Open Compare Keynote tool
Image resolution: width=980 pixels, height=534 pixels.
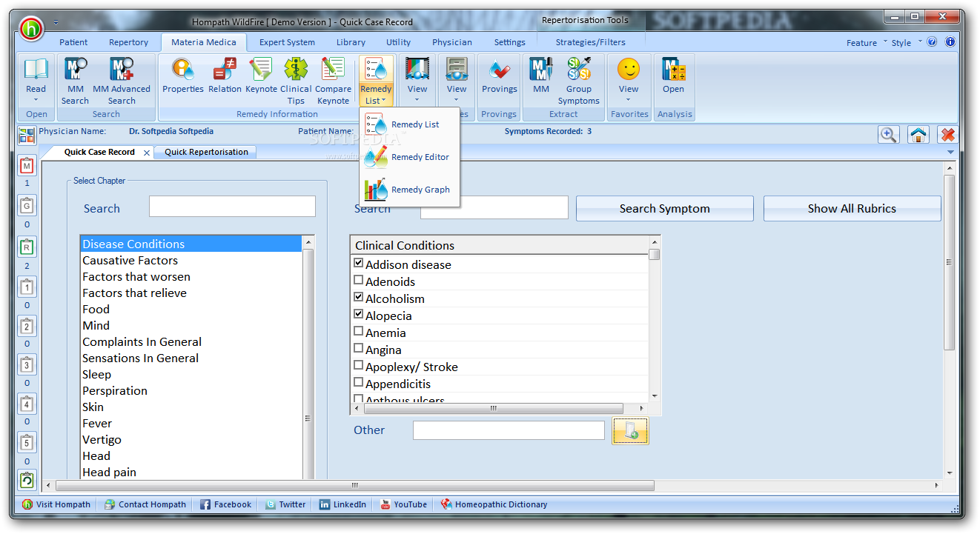[x=333, y=81]
